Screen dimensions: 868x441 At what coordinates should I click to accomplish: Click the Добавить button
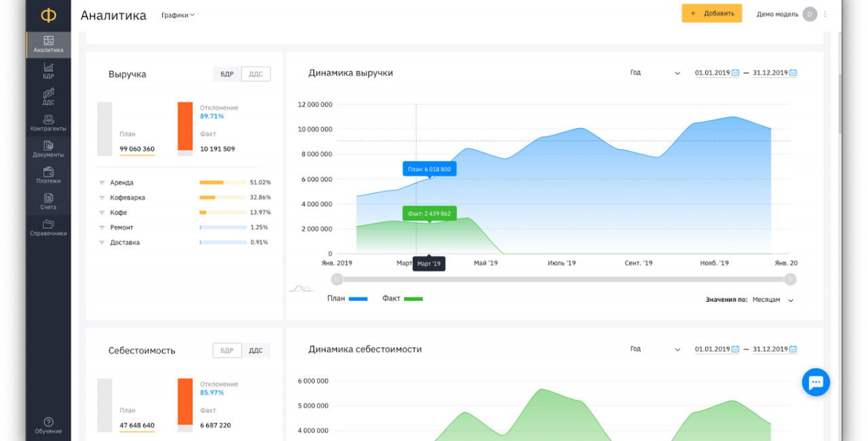click(711, 14)
